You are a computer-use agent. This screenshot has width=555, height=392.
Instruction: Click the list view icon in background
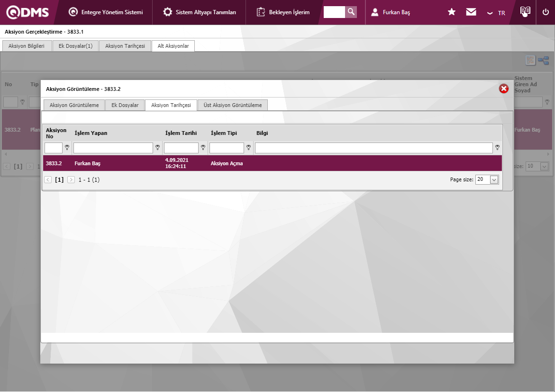pyautogui.click(x=530, y=61)
